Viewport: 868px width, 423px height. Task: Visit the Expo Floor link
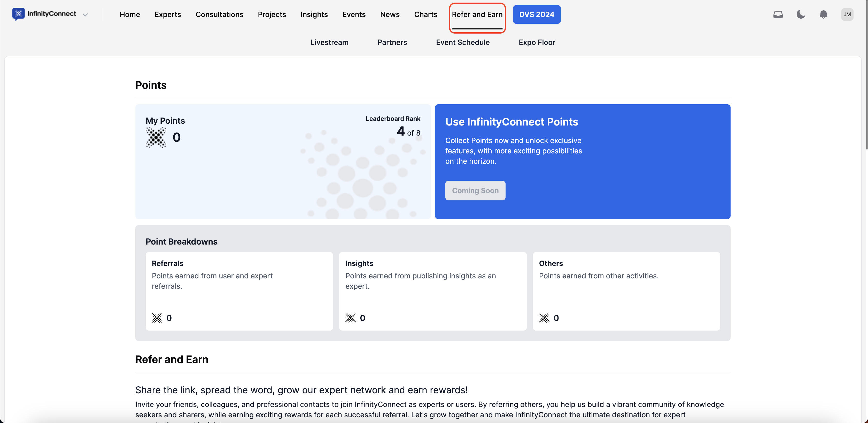[537, 42]
